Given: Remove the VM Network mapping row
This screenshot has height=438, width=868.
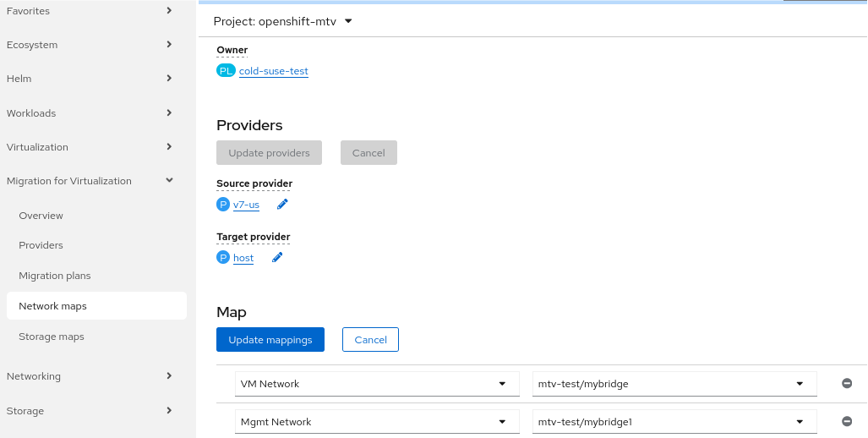Looking at the screenshot, I should coord(847,383).
